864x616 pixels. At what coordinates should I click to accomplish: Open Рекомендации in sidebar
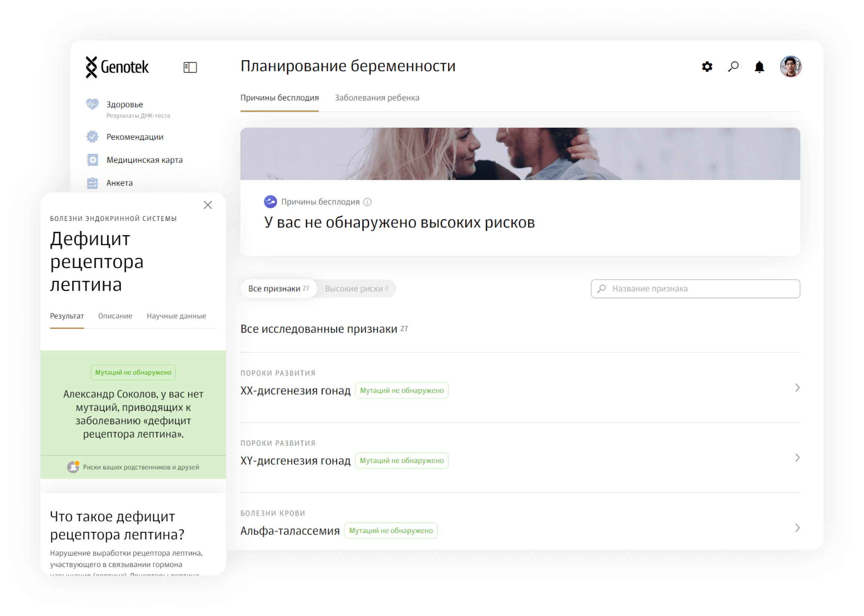coord(135,137)
